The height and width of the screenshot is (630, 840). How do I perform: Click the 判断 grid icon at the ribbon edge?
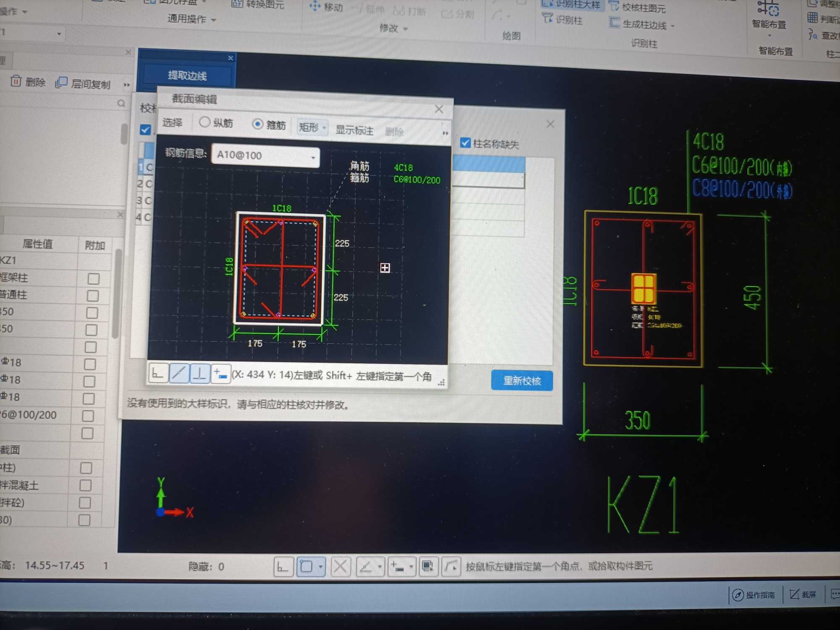[812, 18]
